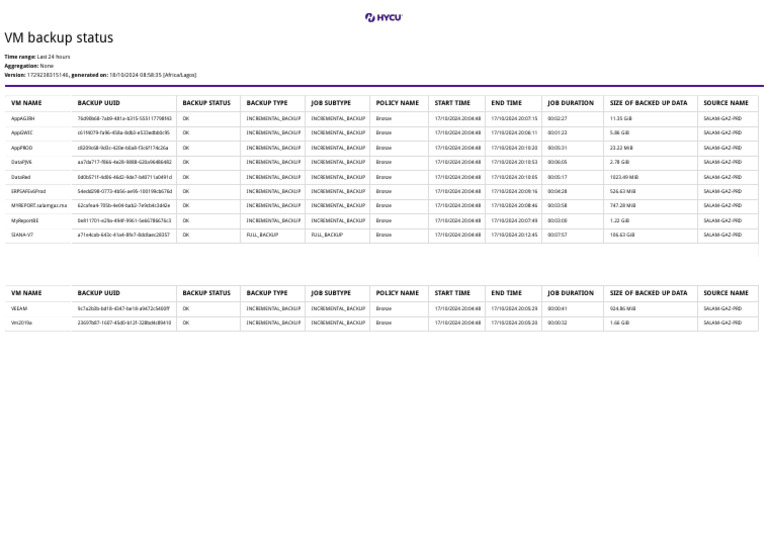The height and width of the screenshot is (552, 768).
Task: Click BACKUP UUID header in table listing VEEAM
Action: click(x=98, y=293)
